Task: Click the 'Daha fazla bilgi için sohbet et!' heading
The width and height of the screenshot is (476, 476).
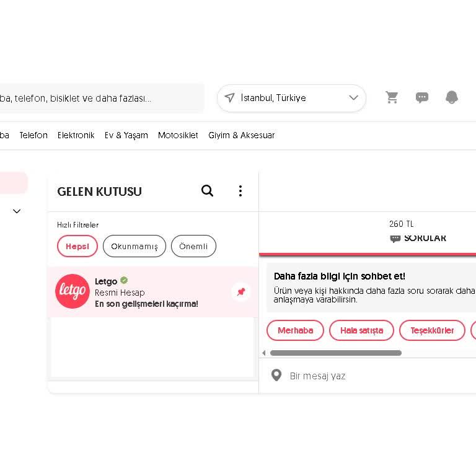Action: pos(340,276)
